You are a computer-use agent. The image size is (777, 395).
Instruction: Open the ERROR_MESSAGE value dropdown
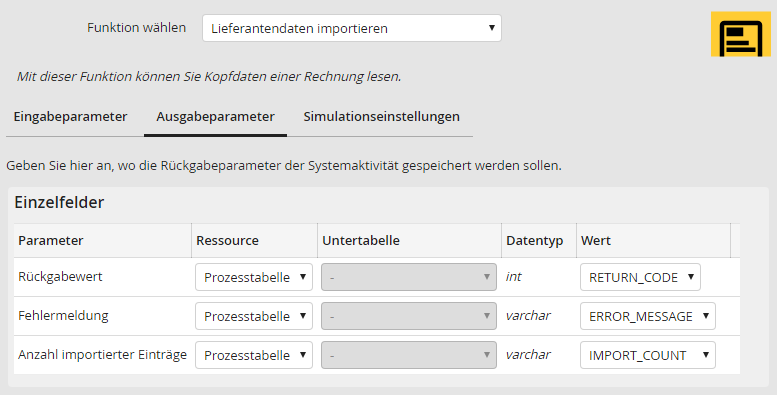pyautogui.click(x=648, y=316)
